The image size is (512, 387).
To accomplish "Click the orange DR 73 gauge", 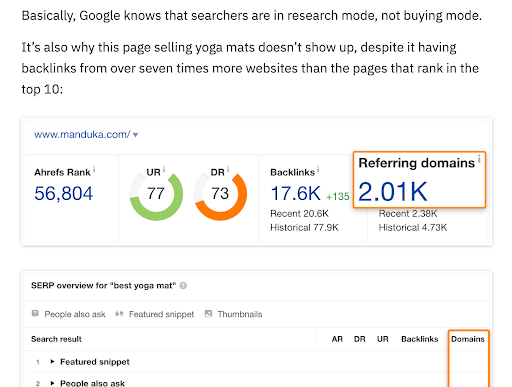I will [220, 194].
